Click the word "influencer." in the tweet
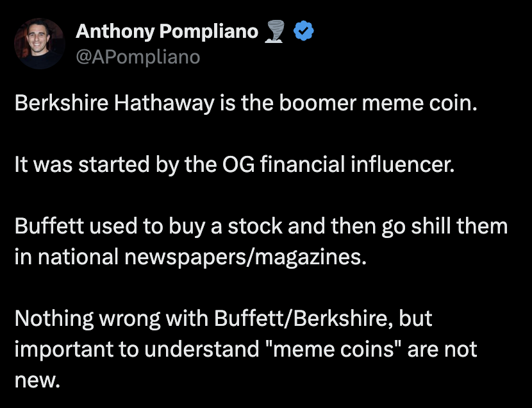This screenshot has width=532, height=408. [x=403, y=164]
